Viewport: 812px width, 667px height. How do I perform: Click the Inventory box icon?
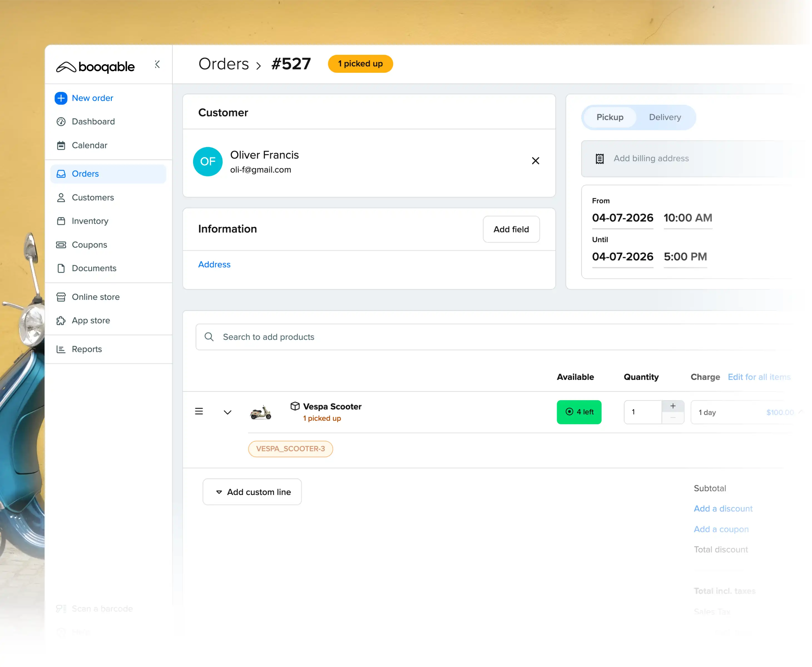point(61,221)
